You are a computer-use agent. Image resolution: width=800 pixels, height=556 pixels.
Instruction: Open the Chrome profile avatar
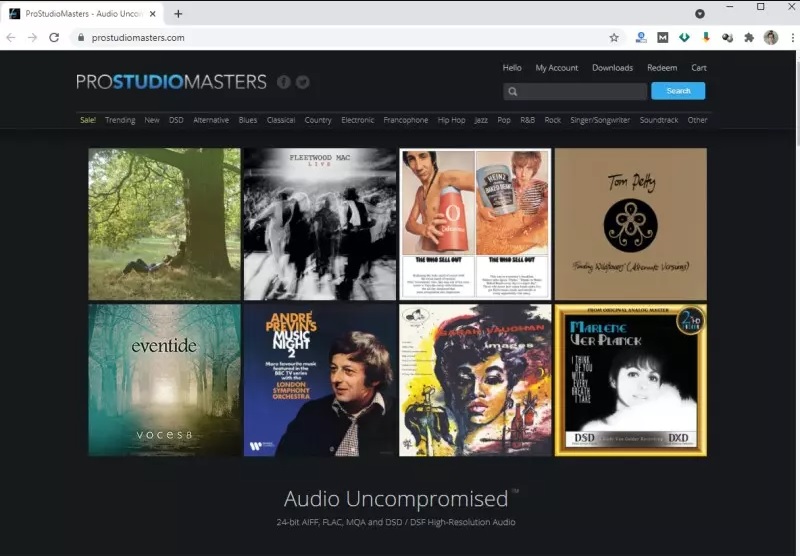(x=771, y=38)
